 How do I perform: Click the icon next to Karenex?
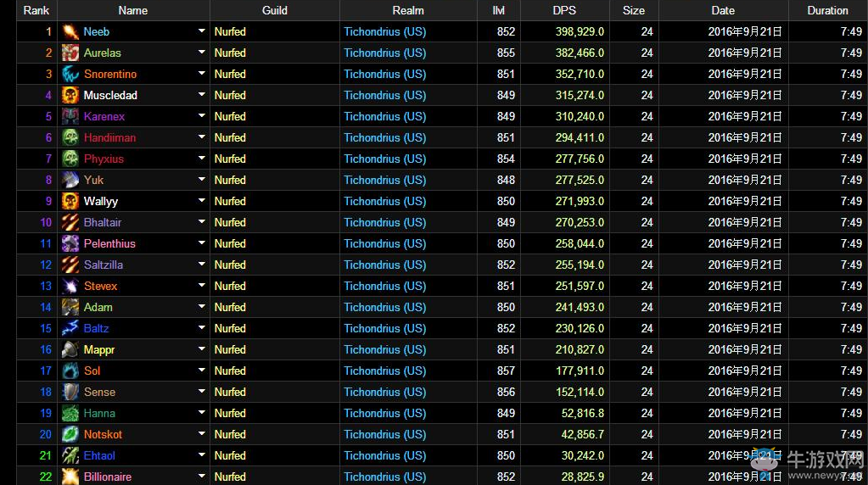coord(70,117)
